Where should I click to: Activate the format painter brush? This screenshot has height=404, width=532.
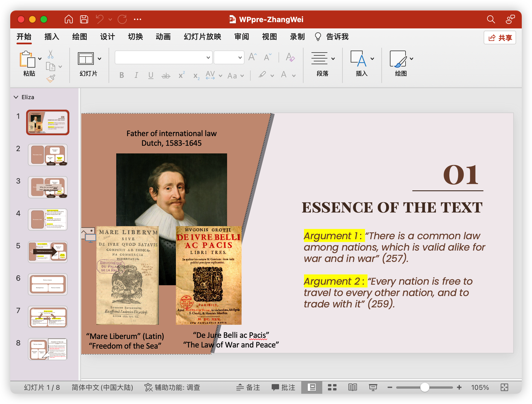click(x=51, y=78)
